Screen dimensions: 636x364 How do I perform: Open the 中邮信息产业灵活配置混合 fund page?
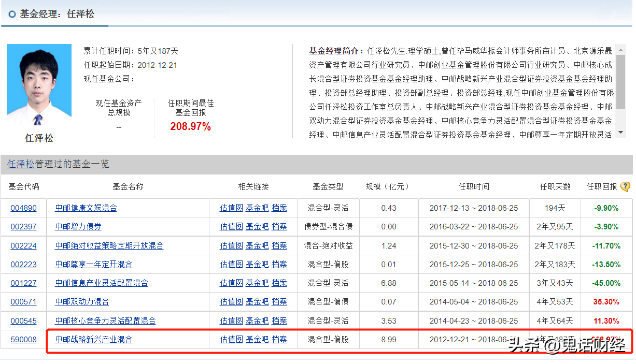[x=102, y=283]
